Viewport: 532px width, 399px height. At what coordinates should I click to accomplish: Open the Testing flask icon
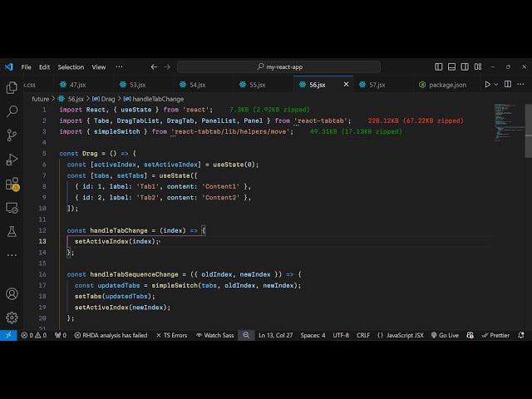(12, 231)
